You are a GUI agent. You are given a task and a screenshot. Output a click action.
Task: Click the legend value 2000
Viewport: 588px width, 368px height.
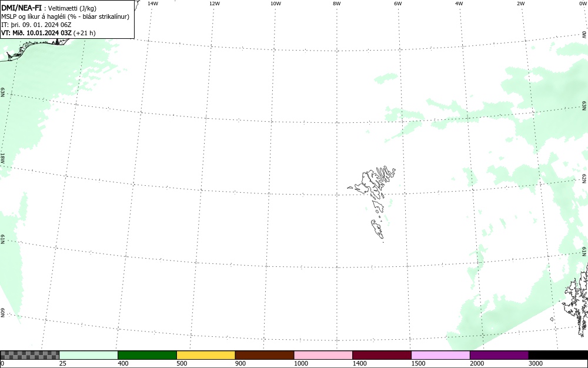point(477,363)
